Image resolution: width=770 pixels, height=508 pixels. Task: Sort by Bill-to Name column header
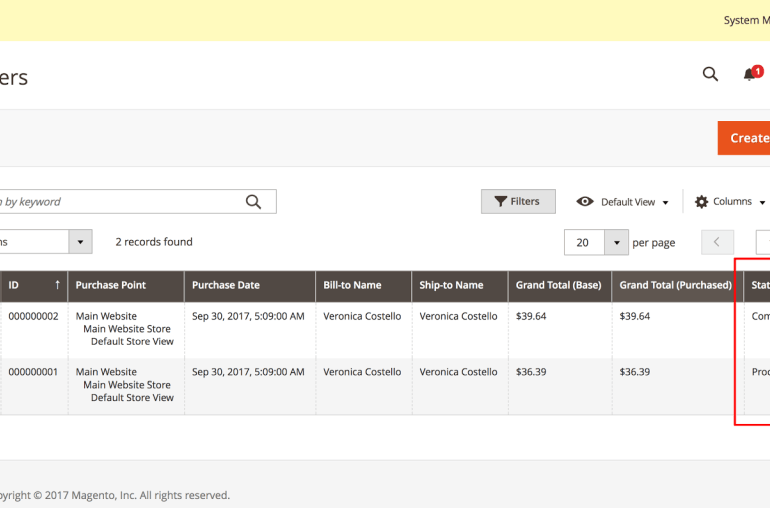(x=363, y=285)
